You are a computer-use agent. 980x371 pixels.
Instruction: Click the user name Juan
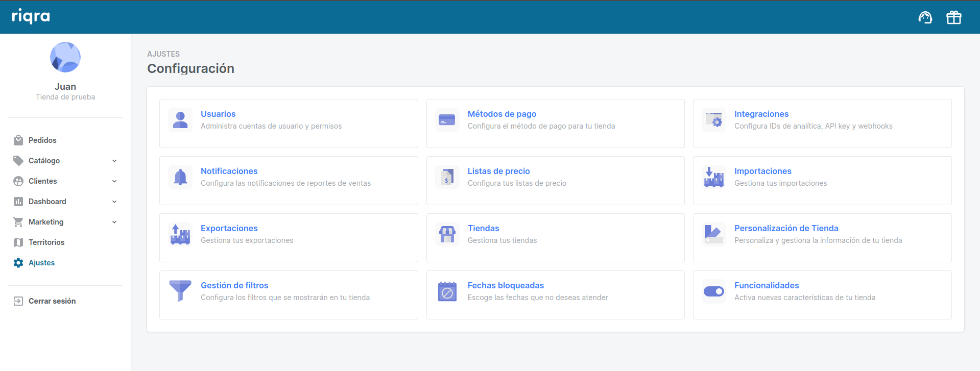click(x=65, y=87)
